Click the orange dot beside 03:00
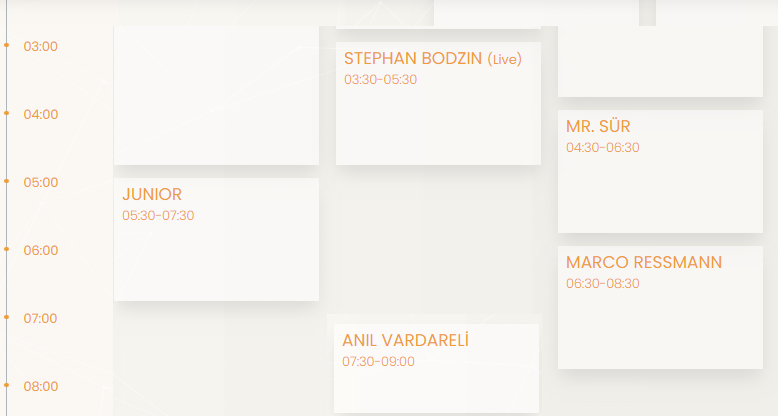Image resolution: width=778 pixels, height=416 pixels. click(6, 45)
